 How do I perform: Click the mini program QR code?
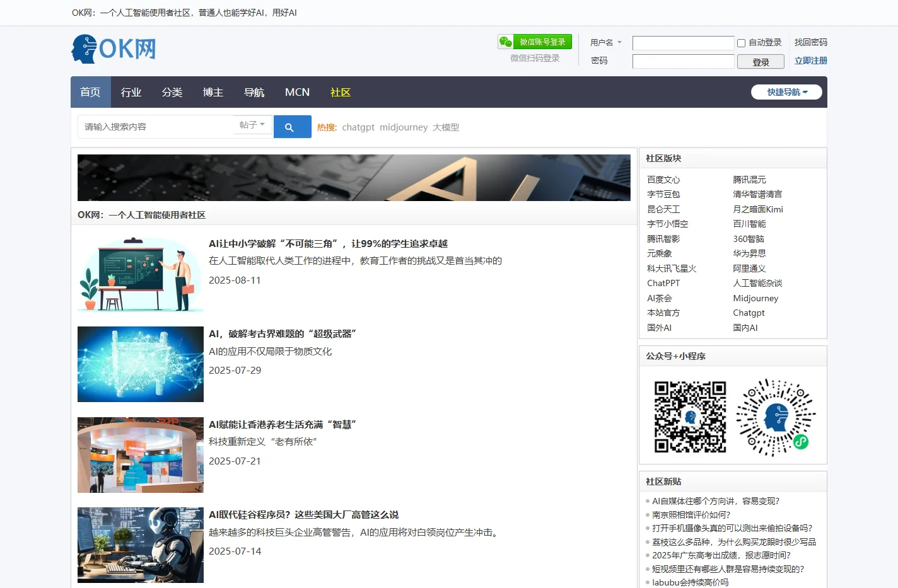776,417
